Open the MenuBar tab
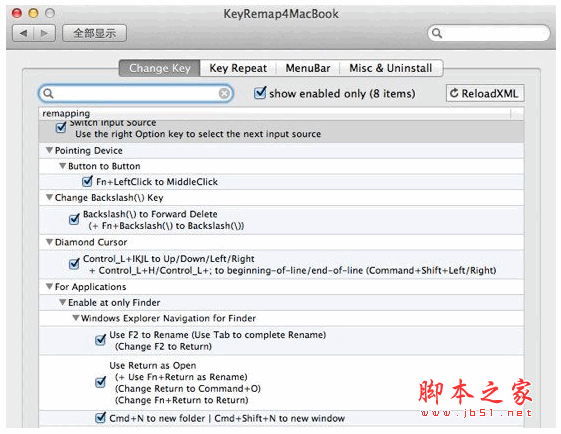Screen dimensions: 561x434 tap(308, 68)
